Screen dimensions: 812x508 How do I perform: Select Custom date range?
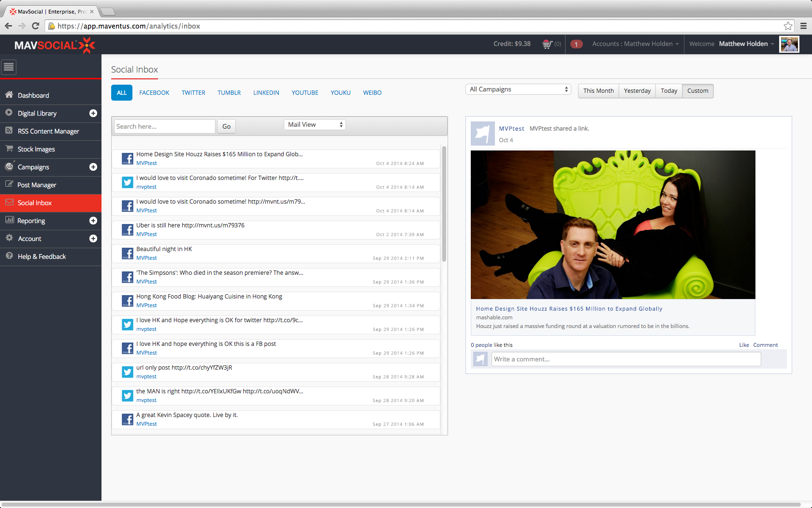pos(698,91)
